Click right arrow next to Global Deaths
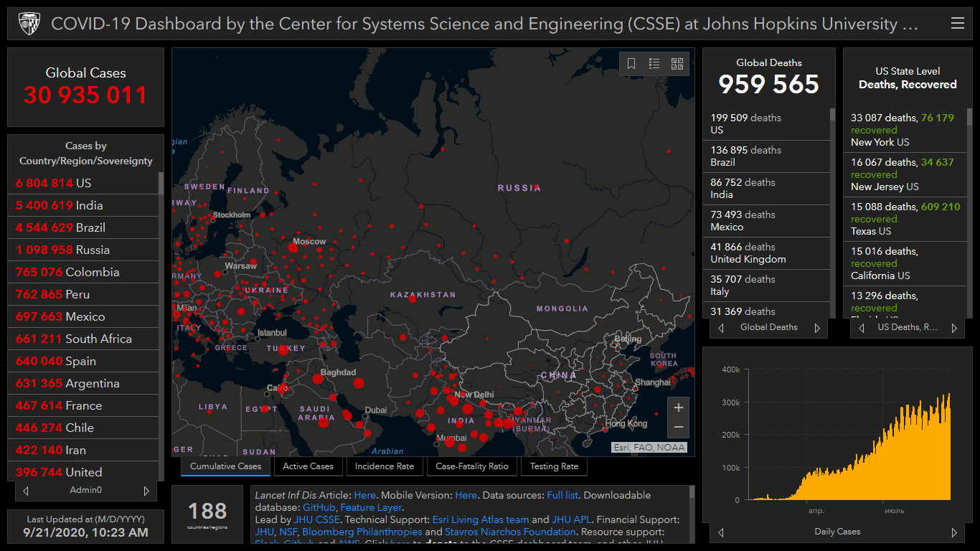 click(816, 328)
